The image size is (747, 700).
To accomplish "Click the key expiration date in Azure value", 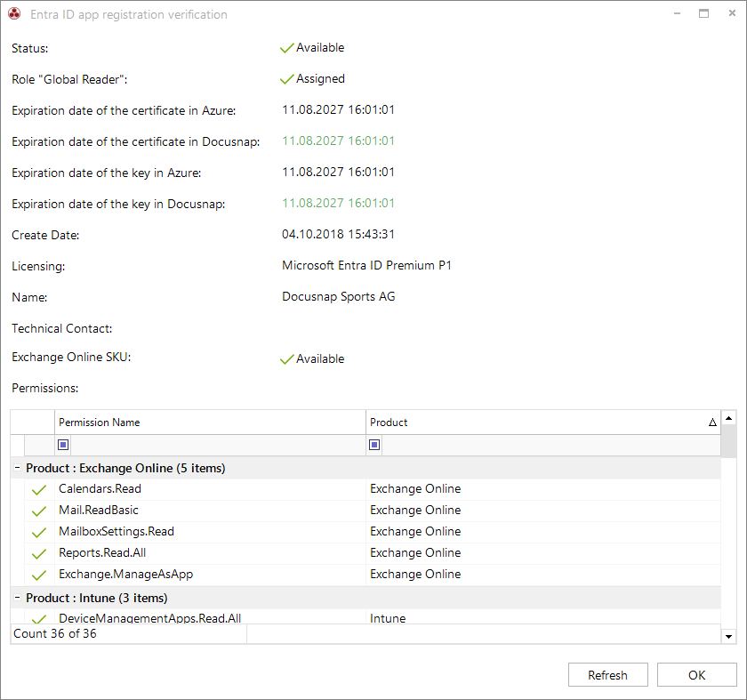I will pos(338,172).
